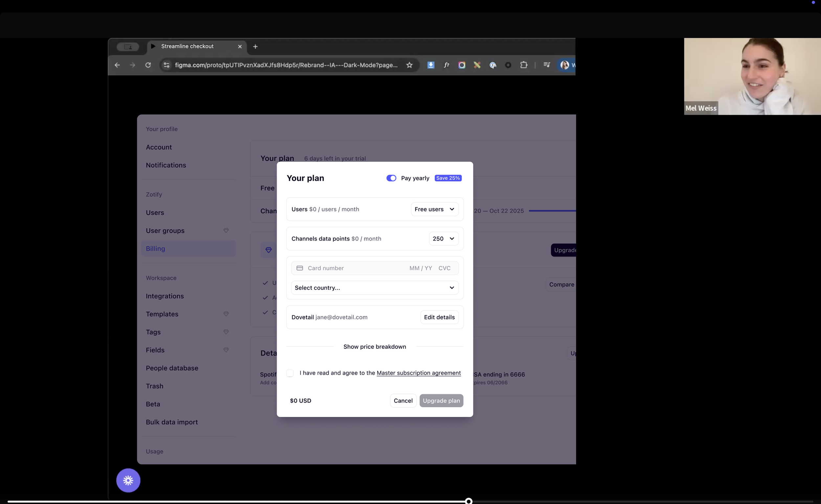Open the browser extensions puzzle icon
This screenshot has width=821, height=504.
click(x=524, y=65)
